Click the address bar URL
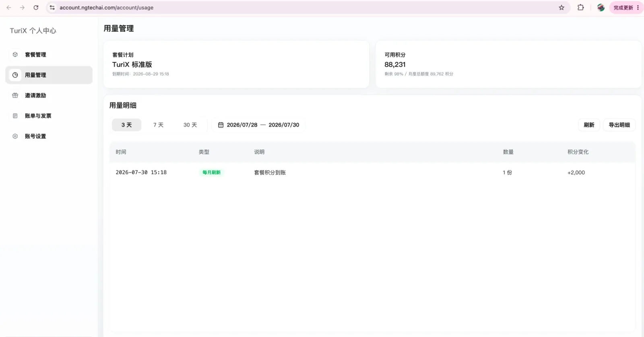Screen dimensions: 644x337 click(106, 8)
